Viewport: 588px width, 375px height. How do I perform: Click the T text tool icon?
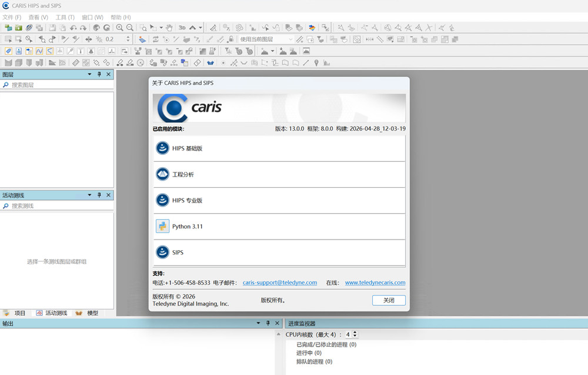click(80, 51)
